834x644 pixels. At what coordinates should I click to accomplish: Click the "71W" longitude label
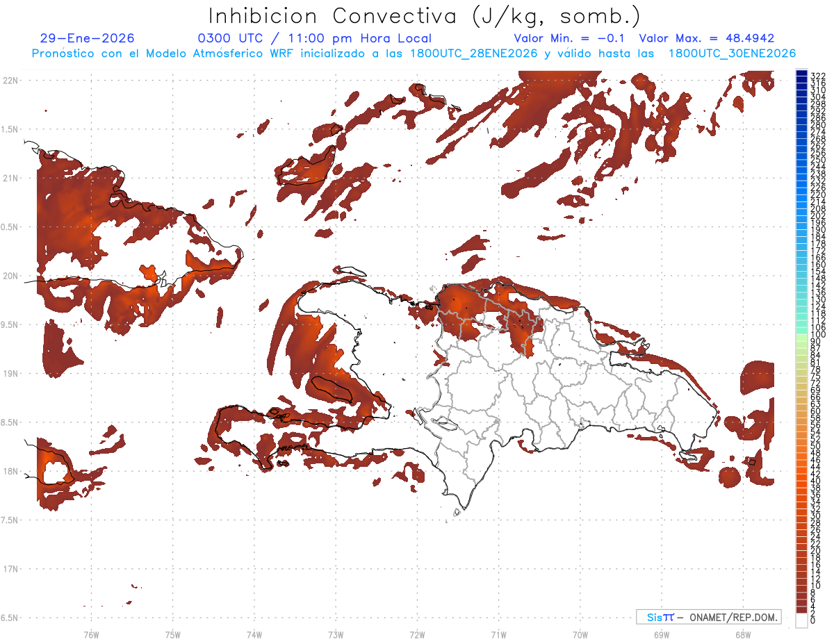(498, 634)
